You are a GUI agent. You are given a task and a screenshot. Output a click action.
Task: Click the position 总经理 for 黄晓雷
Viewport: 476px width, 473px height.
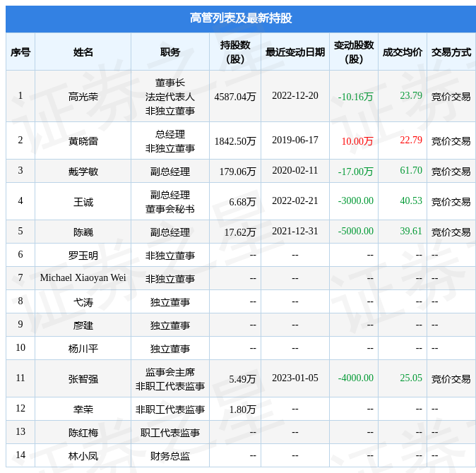tap(170, 134)
